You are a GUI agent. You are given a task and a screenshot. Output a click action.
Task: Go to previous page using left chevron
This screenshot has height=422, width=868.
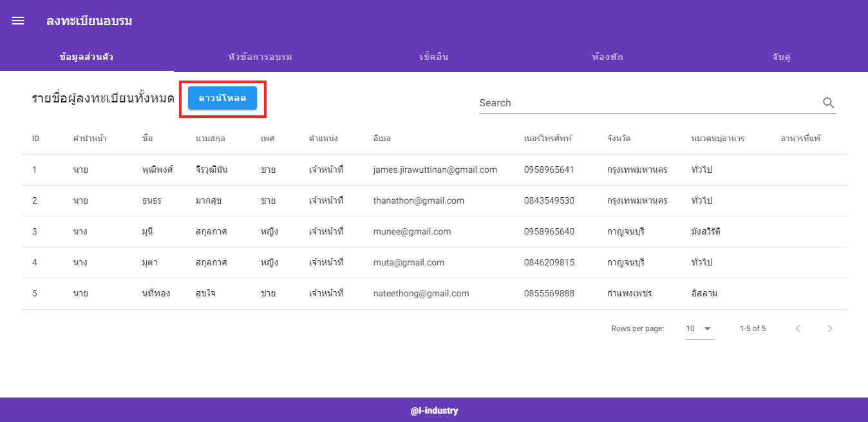tap(798, 328)
